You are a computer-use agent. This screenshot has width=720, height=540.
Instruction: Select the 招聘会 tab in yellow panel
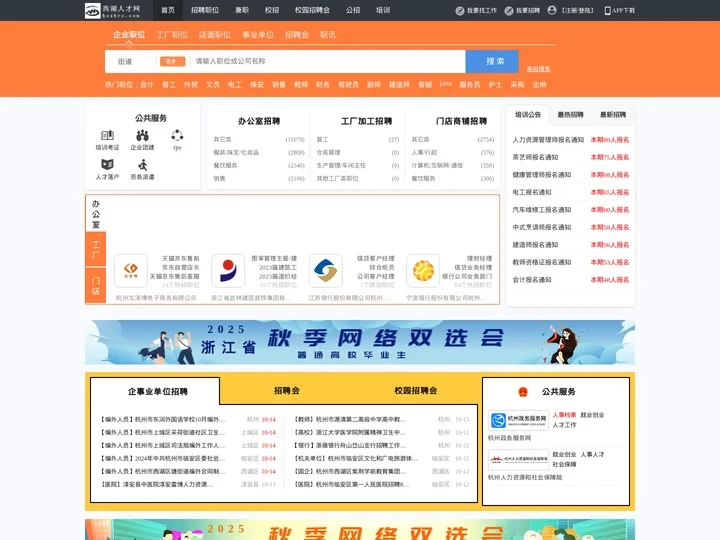coord(287,391)
